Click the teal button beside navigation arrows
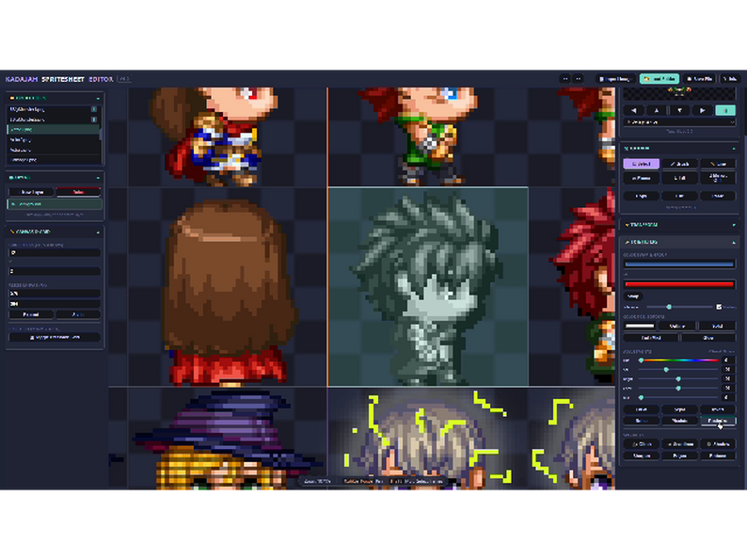The image size is (747, 560). [725, 110]
